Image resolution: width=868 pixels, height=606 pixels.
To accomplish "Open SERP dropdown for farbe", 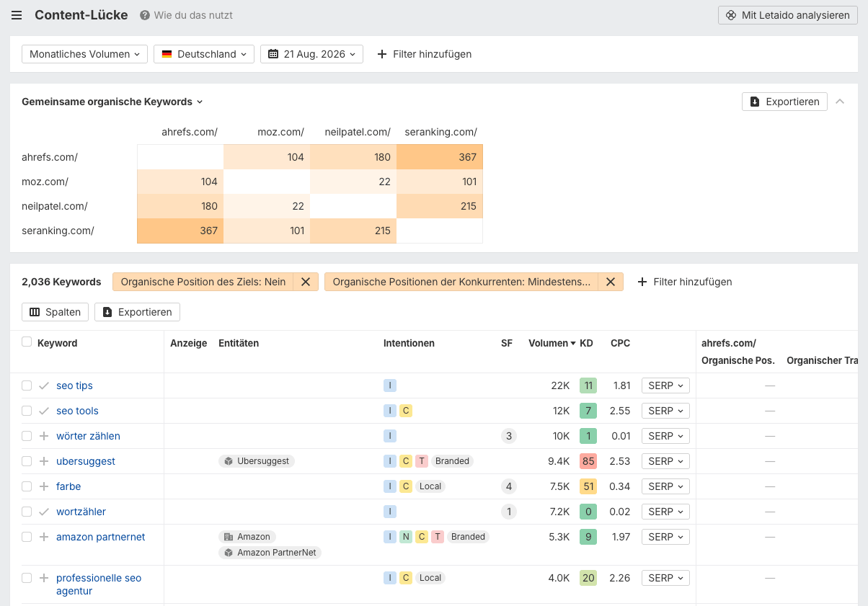I will point(665,486).
